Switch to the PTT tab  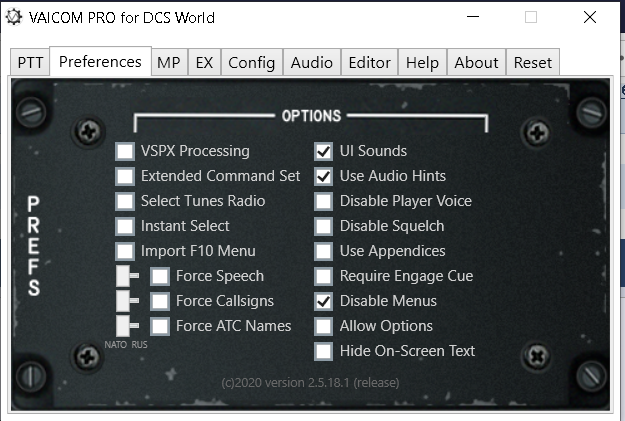tap(30, 63)
